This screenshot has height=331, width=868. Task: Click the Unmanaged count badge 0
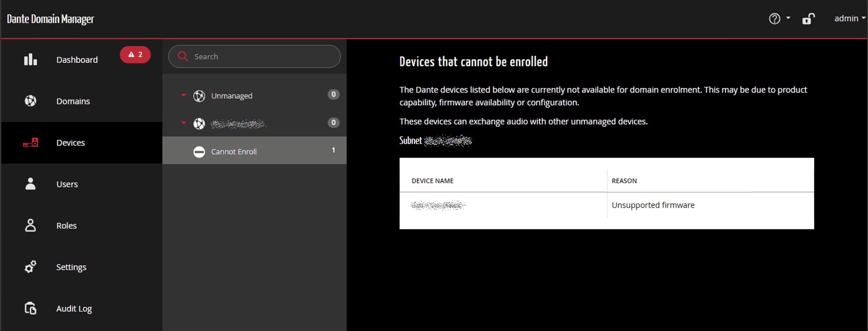click(x=333, y=94)
